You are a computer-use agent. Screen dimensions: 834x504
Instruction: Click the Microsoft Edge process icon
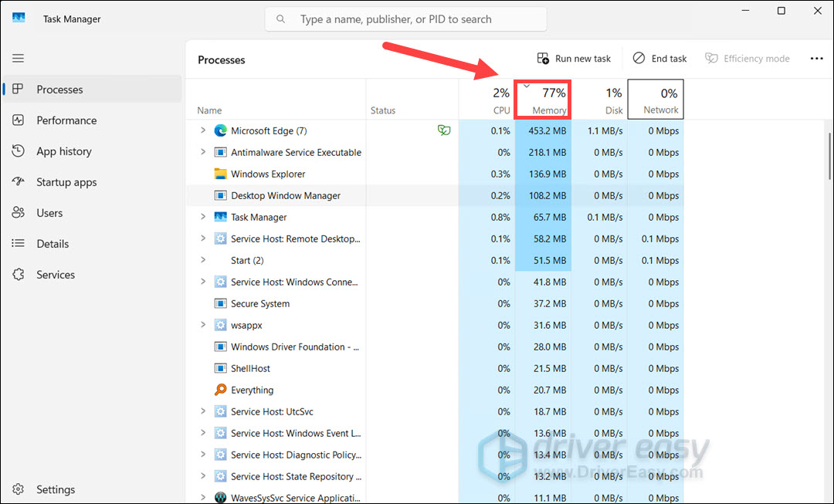click(220, 130)
